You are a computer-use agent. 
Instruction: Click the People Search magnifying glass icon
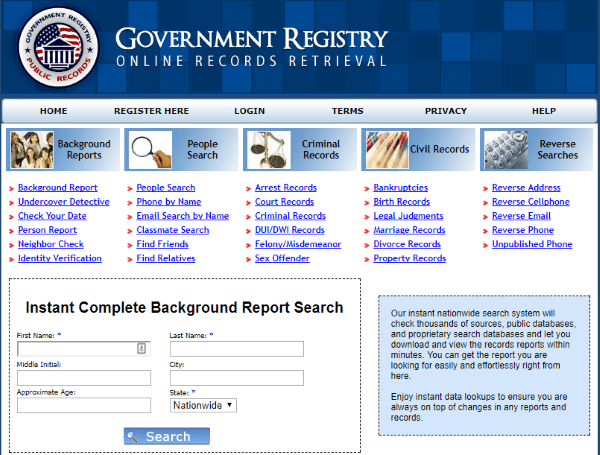(x=148, y=150)
